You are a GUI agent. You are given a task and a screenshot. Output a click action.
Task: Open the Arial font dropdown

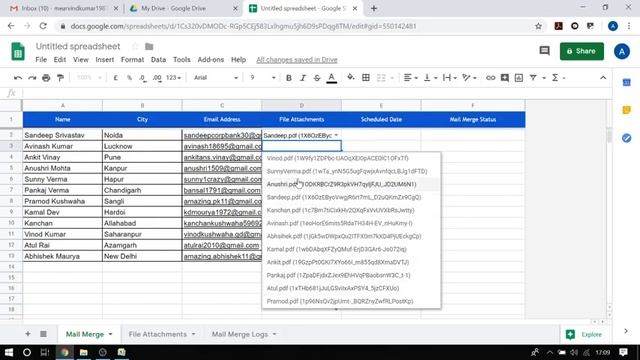[216, 78]
